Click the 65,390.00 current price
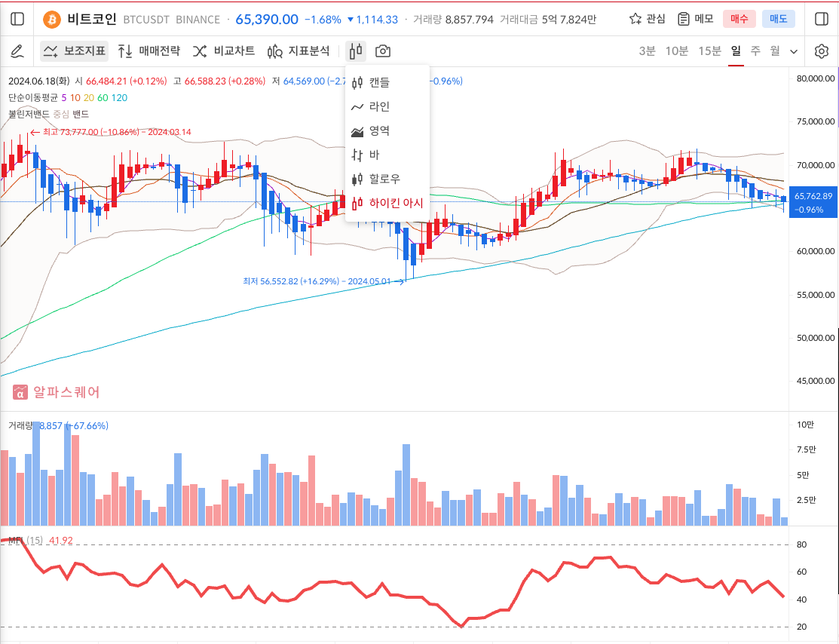This screenshot has width=839, height=644. 266,20
